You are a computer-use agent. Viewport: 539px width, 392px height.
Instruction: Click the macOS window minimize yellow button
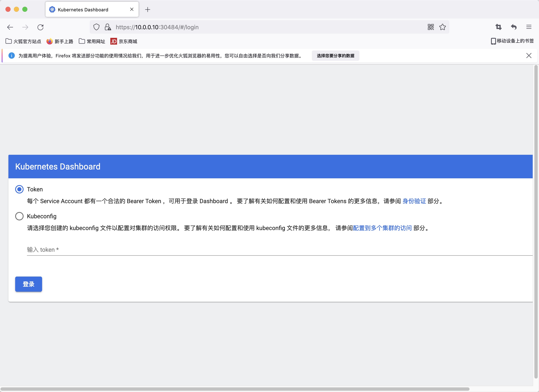tap(16, 9)
